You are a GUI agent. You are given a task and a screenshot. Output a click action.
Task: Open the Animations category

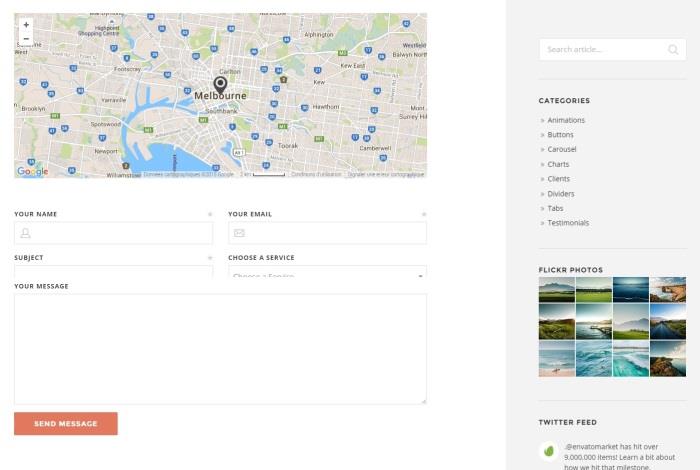point(566,120)
